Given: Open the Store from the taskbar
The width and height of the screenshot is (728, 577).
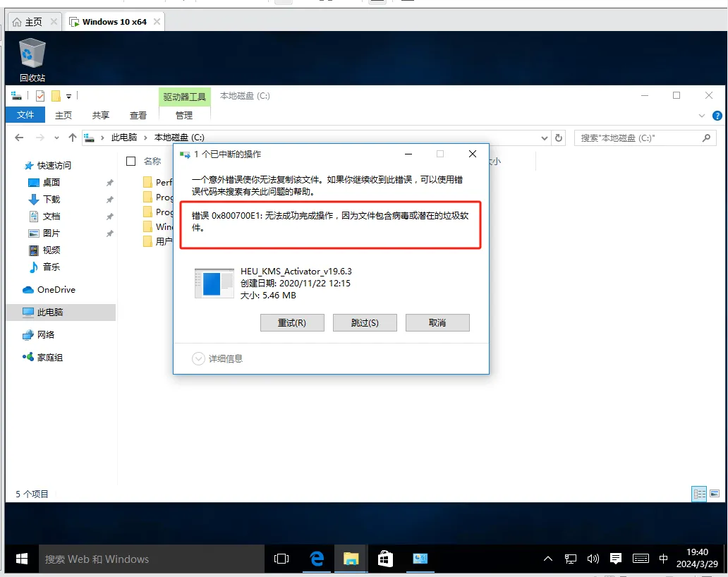Looking at the screenshot, I should click(385, 559).
